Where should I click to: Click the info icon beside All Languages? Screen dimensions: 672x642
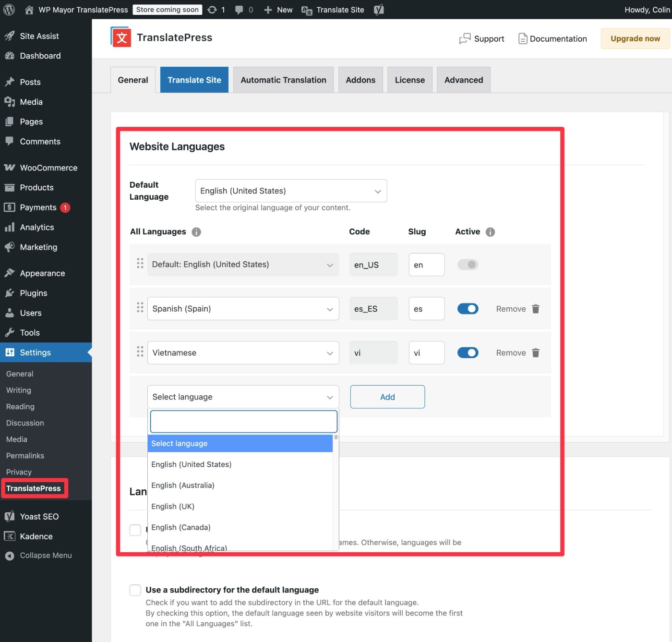pyautogui.click(x=196, y=232)
